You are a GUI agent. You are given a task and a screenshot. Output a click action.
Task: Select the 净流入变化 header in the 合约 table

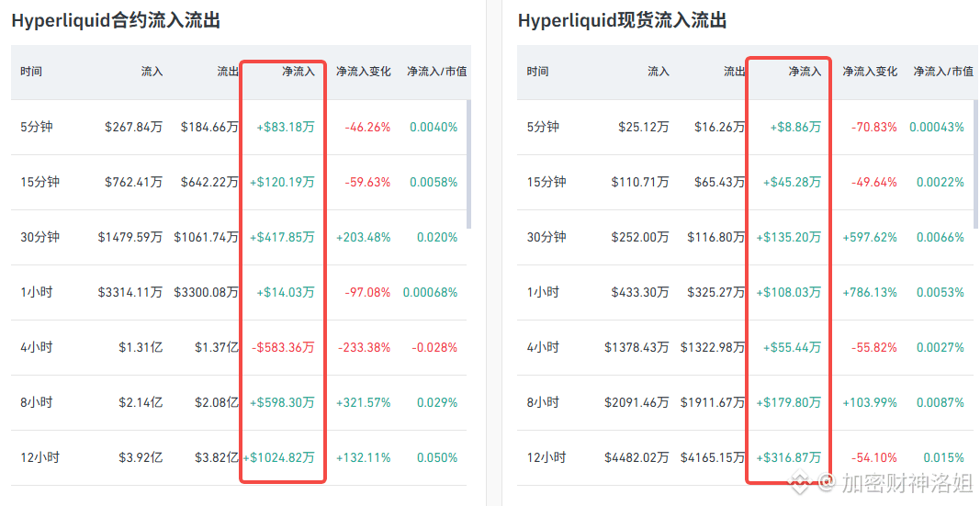[364, 72]
